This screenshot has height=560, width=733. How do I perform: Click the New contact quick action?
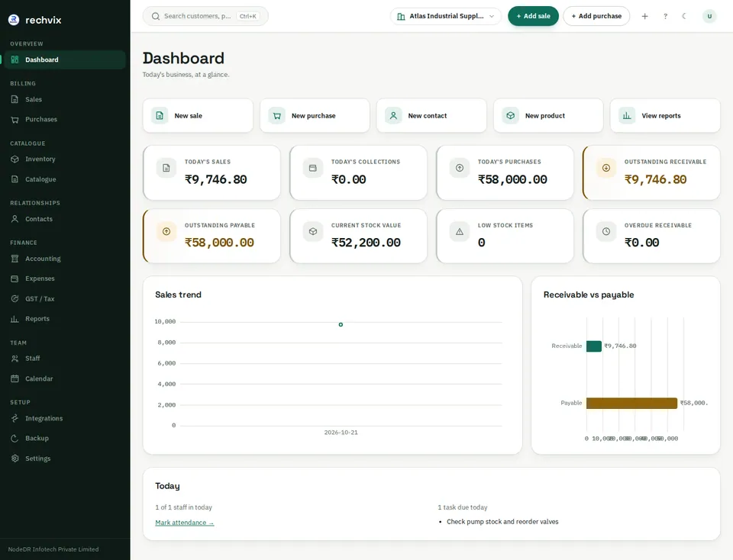(431, 116)
